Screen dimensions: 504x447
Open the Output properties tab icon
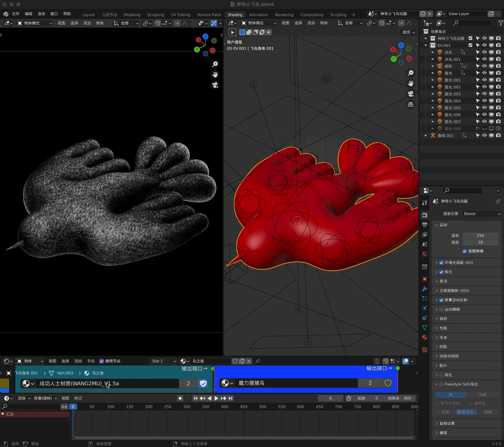point(425,225)
